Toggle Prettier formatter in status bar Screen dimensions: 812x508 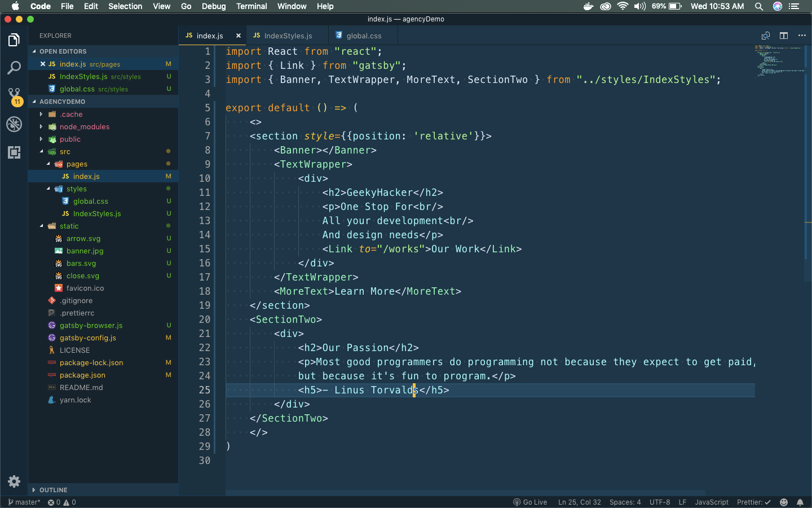753,502
